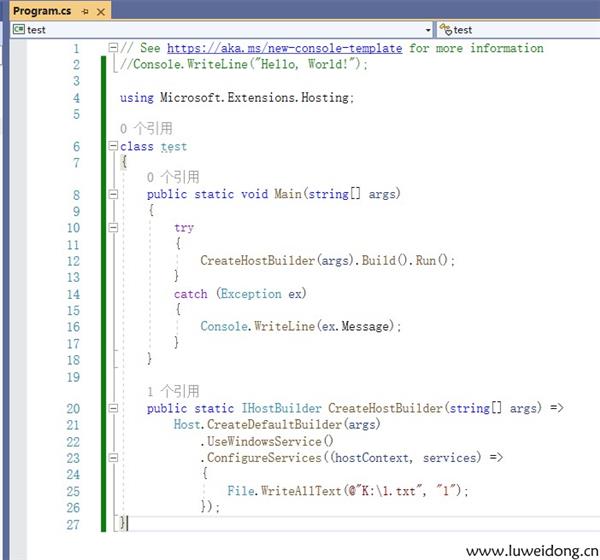This screenshot has width=600, height=560.
Task: Open the right test class dropdown
Action: click(592, 30)
